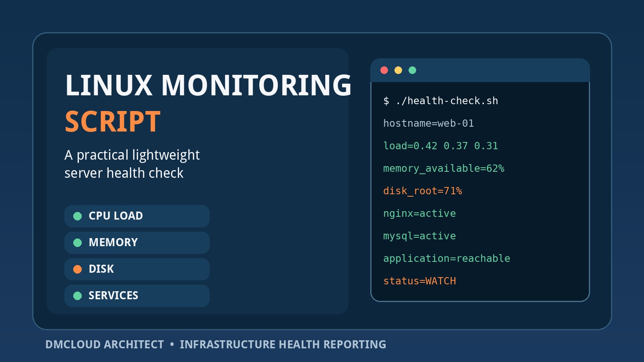Click the "server health check" subtitle line
The height and width of the screenshot is (362, 644).
(124, 173)
